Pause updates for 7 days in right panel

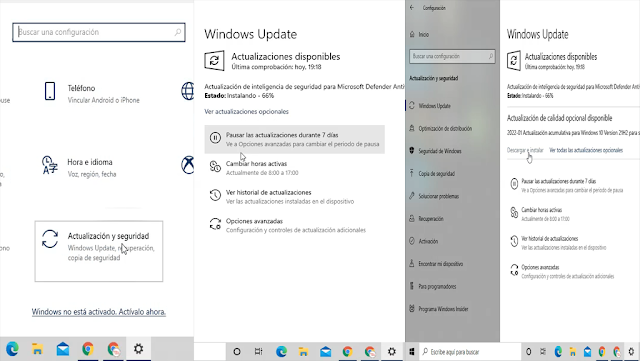(x=567, y=185)
